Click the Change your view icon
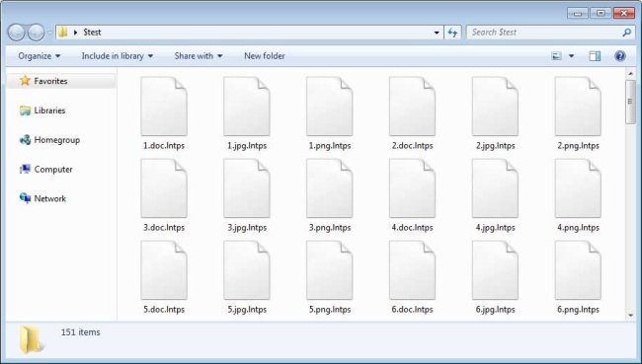 point(556,56)
